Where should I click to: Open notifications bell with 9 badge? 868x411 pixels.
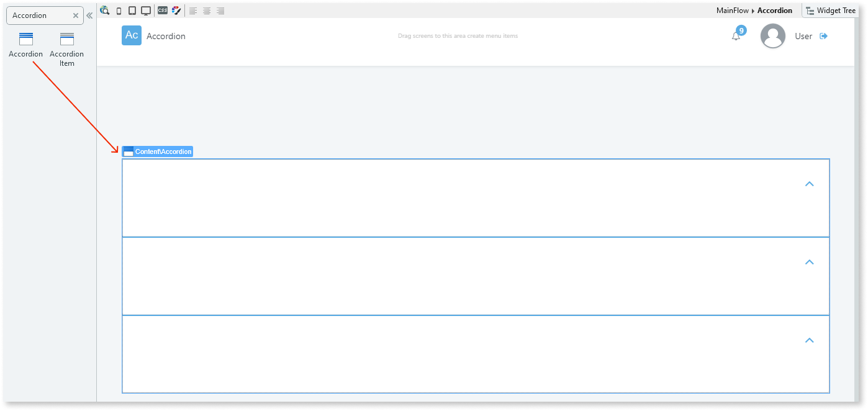736,36
